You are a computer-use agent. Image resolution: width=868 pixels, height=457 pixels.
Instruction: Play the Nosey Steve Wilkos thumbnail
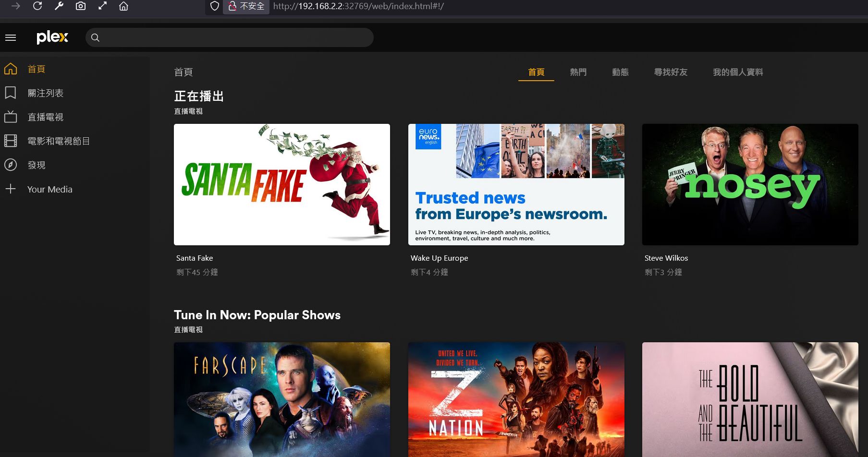coord(750,184)
